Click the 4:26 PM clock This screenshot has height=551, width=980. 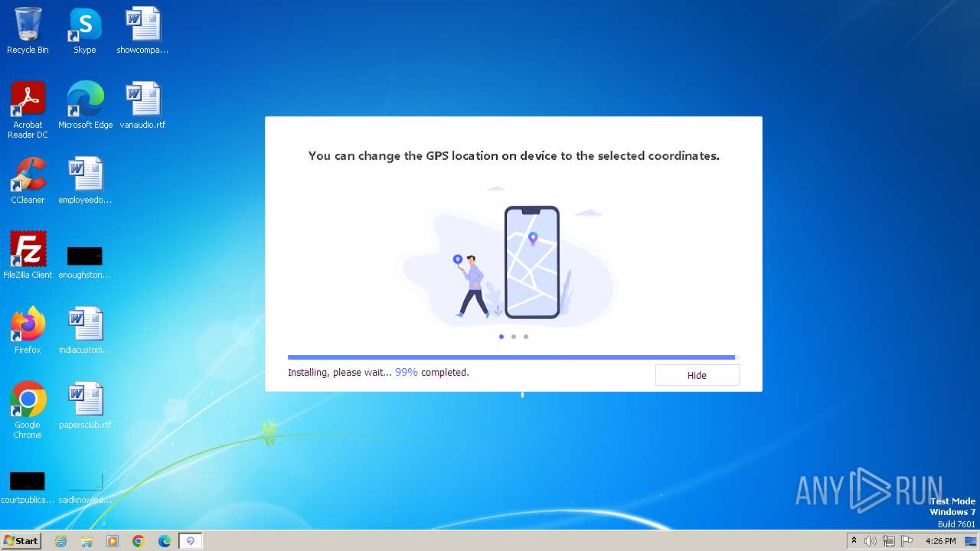coord(941,541)
